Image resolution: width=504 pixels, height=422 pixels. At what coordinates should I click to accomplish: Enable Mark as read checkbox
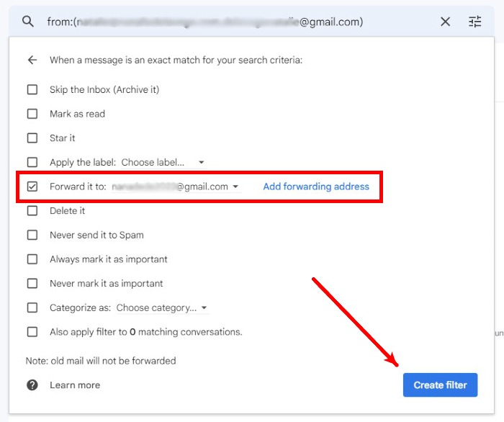point(32,114)
